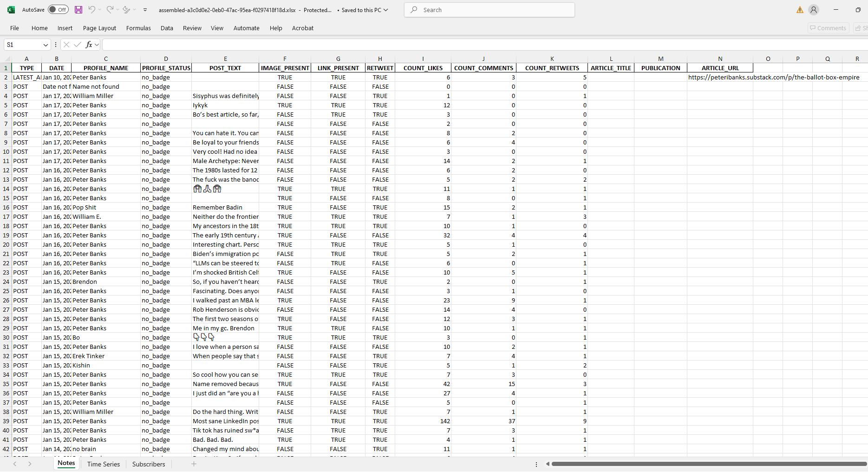Open the Help tab
This screenshot has height=472, width=868.
[276, 28]
